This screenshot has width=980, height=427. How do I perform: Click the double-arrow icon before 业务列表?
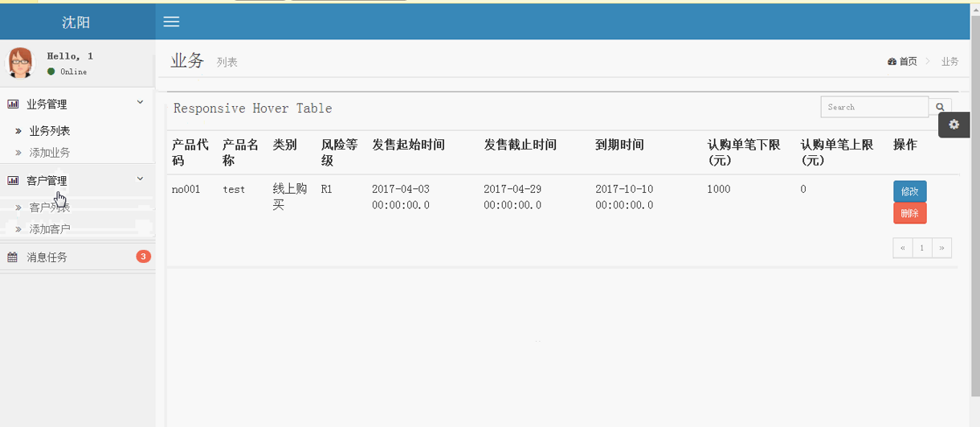click(x=19, y=131)
